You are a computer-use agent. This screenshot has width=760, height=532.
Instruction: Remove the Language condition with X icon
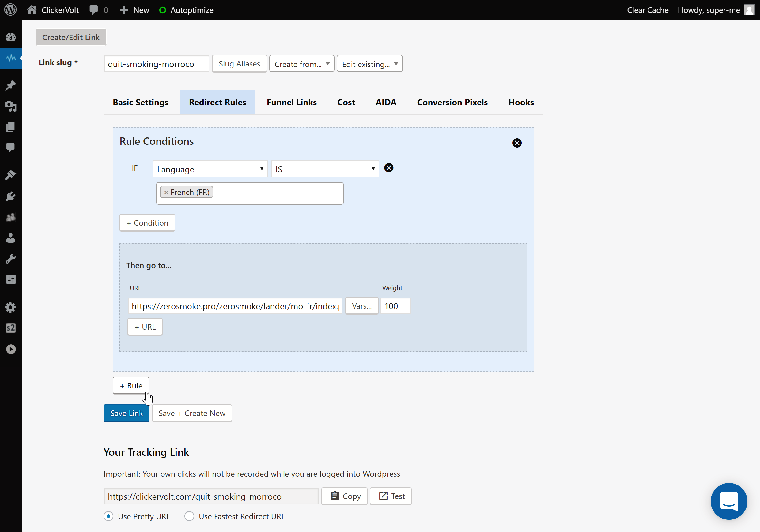coord(389,168)
